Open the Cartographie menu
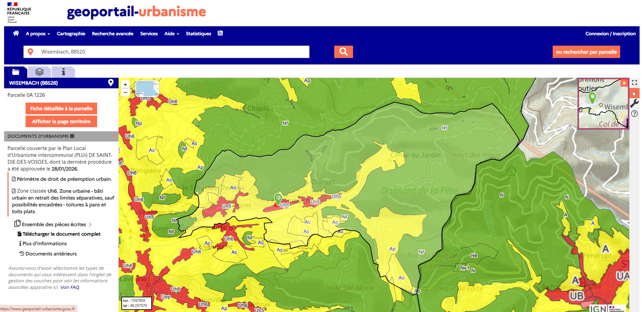 tap(71, 33)
